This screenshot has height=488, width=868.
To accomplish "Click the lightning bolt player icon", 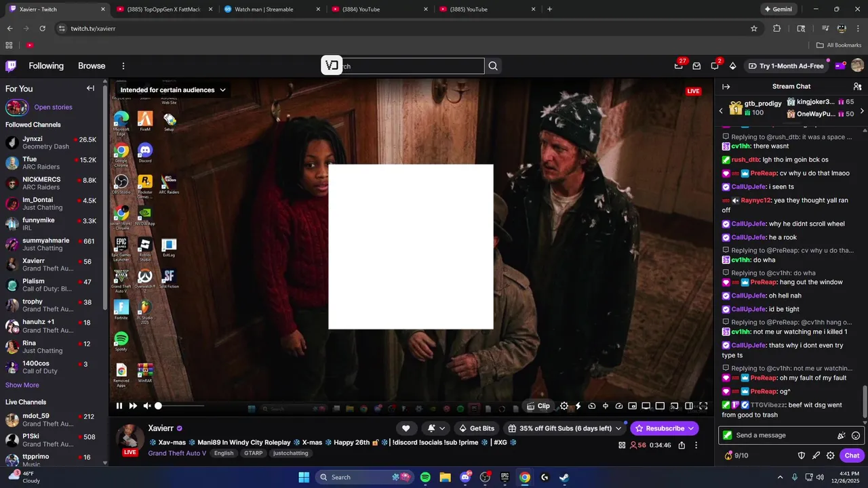I will (578, 406).
